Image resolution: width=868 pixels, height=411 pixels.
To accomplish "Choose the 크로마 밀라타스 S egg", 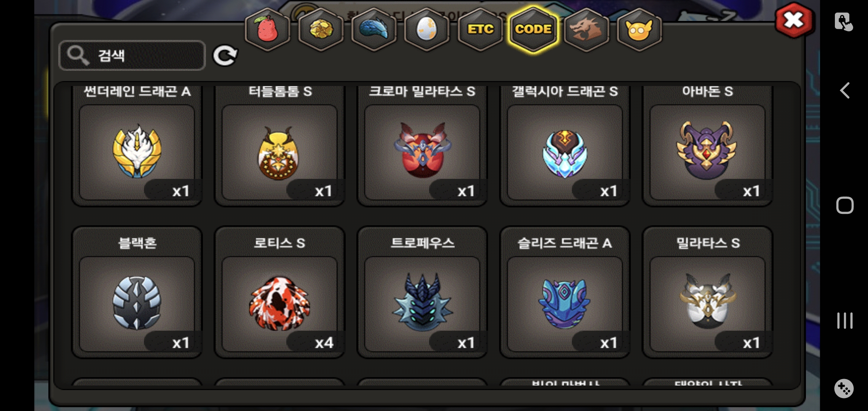I will [x=422, y=146].
